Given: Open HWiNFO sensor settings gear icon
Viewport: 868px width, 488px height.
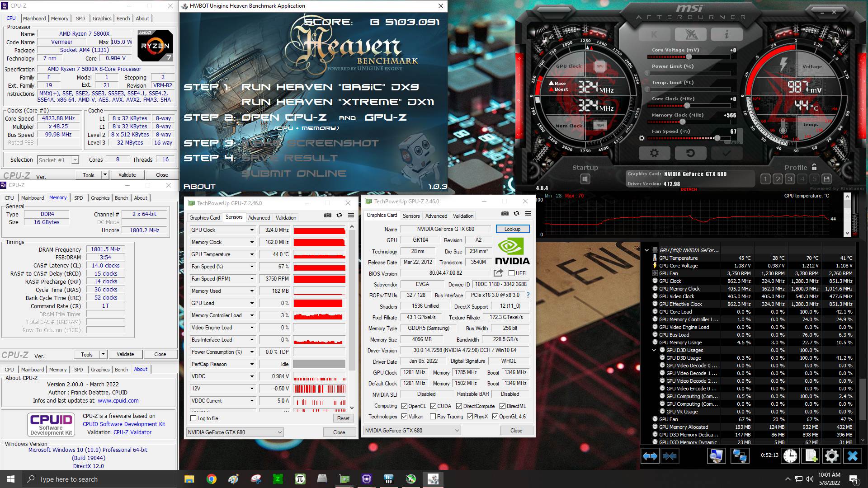Looking at the screenshot, I should [831, 456].
